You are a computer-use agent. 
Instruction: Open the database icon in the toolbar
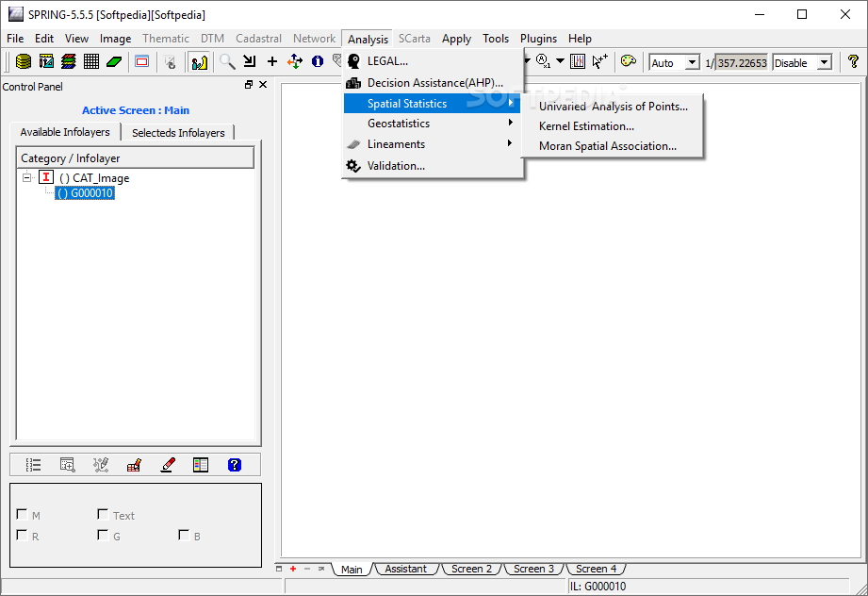pyautogui.click(x=24, y=61)
